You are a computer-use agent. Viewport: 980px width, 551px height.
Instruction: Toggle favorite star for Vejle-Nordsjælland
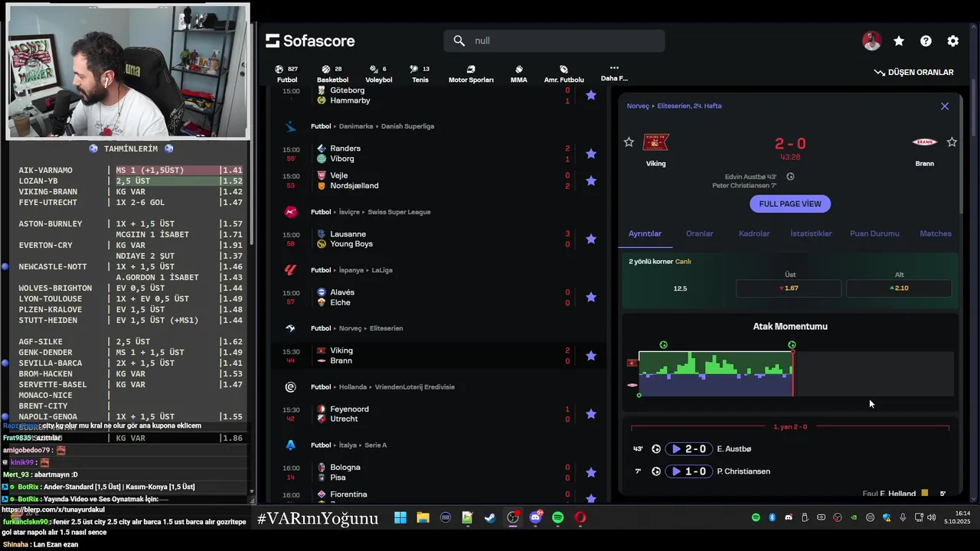591,181
